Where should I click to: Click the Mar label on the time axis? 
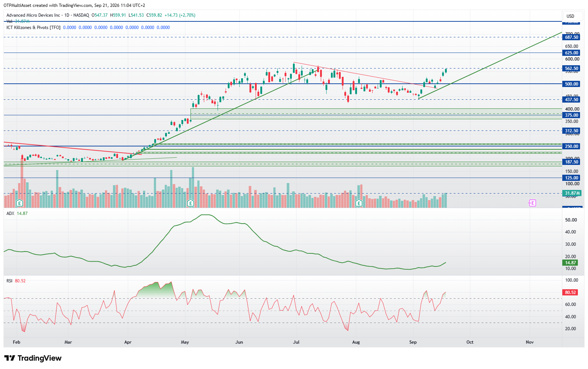pos(68,342)
